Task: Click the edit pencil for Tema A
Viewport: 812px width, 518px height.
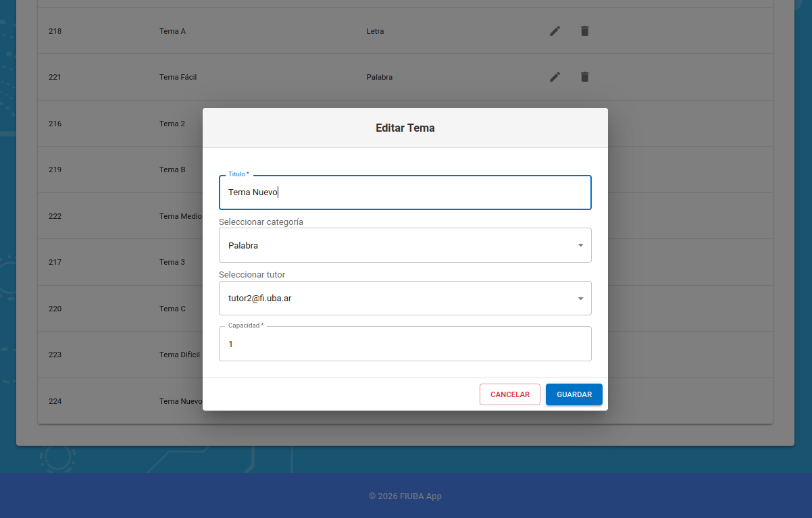Action: click(555, 31)
